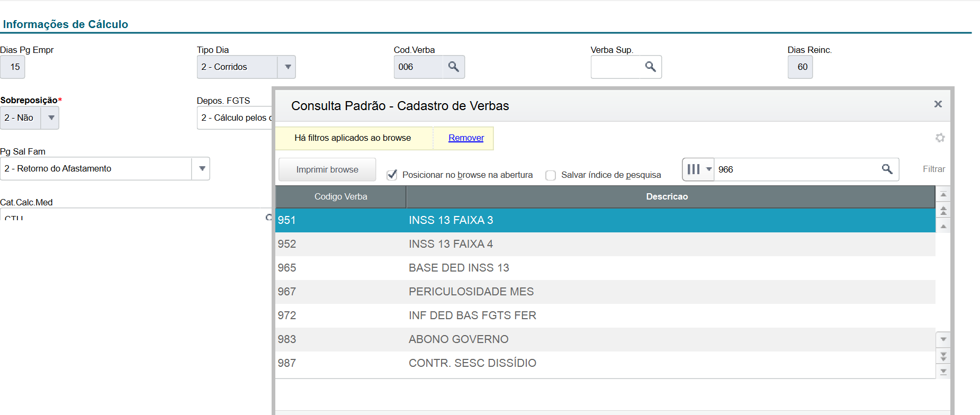The image size is (980, 415).
Task: Select row 987 CONTR. SESC DISSÍDIO
Action: (x=605, y=363)
